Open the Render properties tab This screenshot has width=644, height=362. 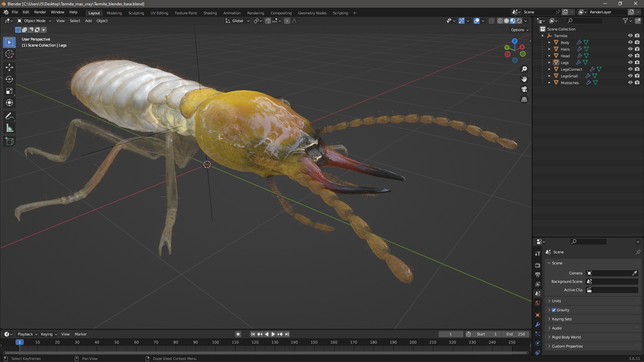tap(538, 265)
